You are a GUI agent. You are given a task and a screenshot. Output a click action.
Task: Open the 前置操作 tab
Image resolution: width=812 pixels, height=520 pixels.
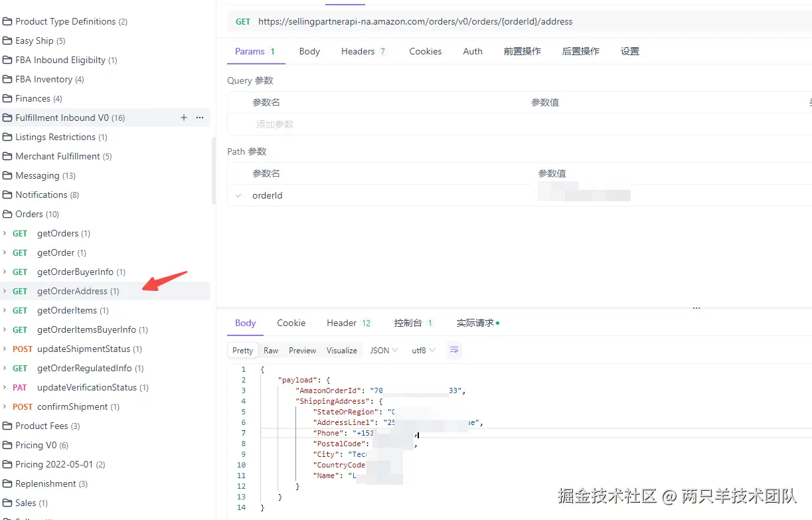pos(523,51)
